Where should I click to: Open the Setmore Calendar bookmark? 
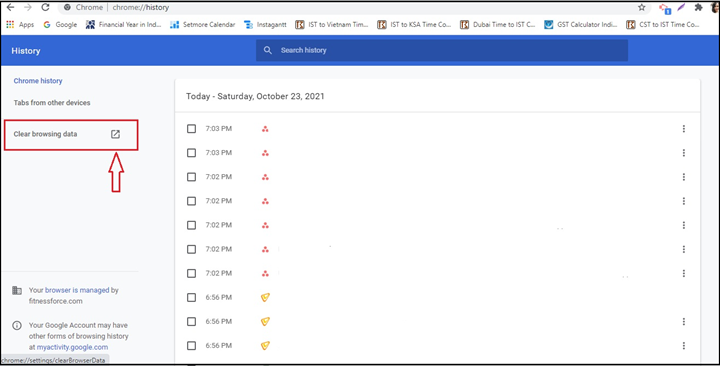pyautogui.click(x=202, y=25)
